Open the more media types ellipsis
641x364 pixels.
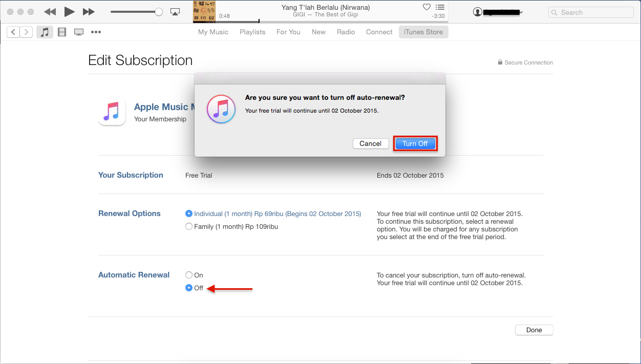point(96,32)
